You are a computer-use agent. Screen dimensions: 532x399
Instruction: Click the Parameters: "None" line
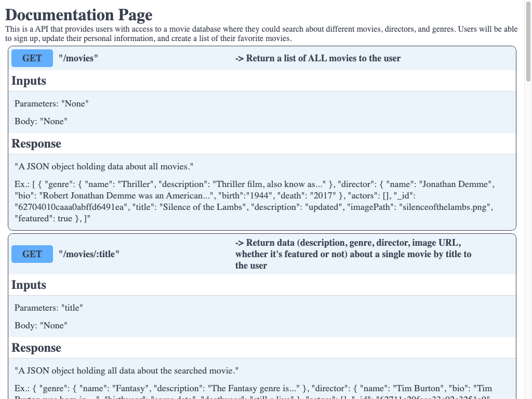tap(51, 103)
